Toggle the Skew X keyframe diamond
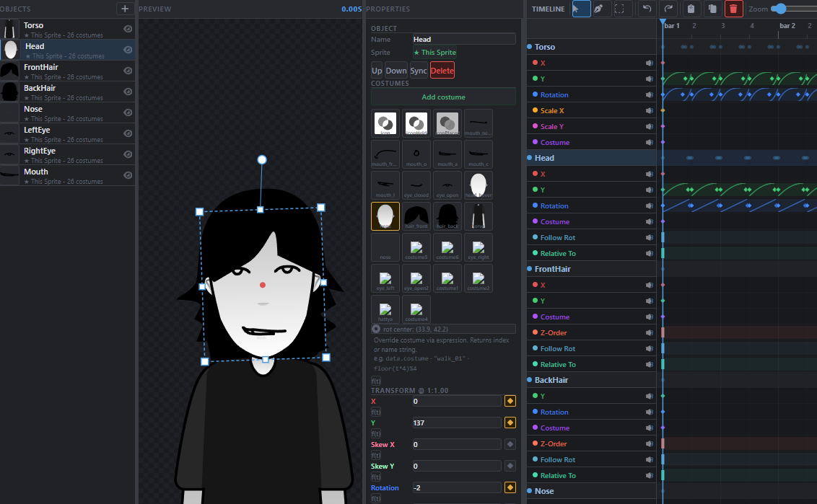 510,445
